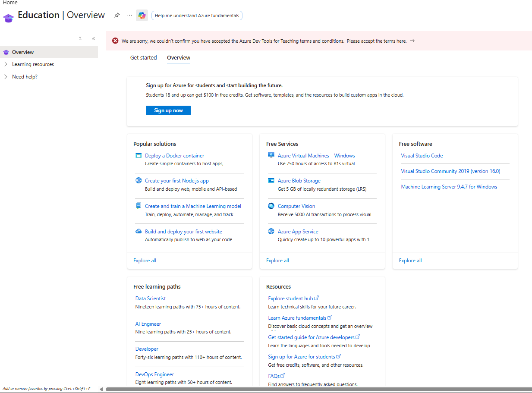Pin the Education page with pin icon

click(x=116, y=15)
